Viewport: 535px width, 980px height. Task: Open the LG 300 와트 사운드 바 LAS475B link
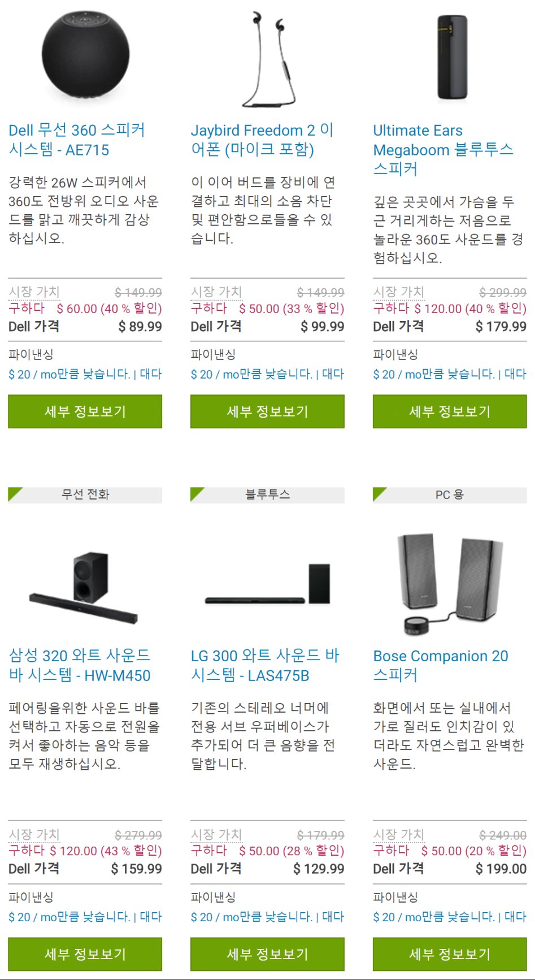tap(265, 665)
